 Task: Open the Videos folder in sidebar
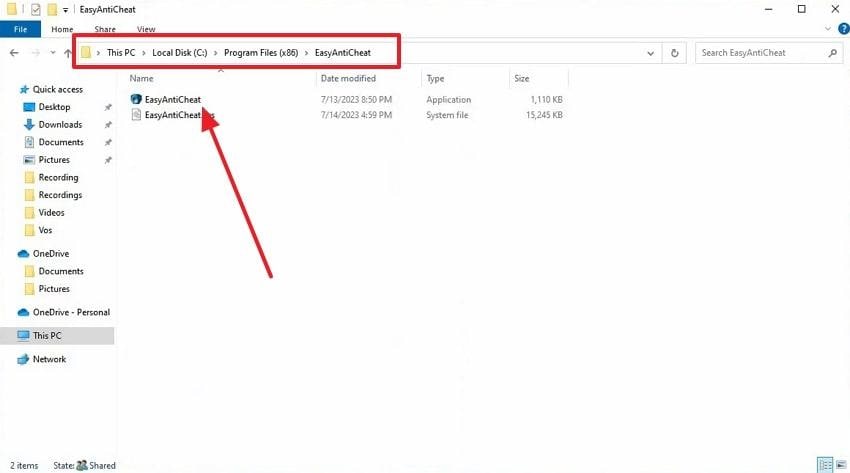coord(51,212)
